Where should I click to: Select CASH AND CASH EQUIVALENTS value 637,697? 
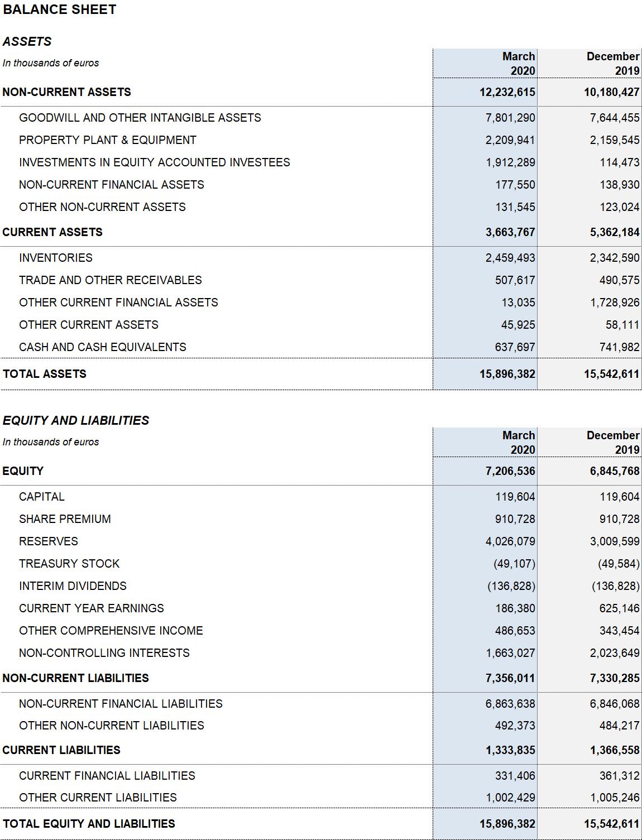[515, 347]
